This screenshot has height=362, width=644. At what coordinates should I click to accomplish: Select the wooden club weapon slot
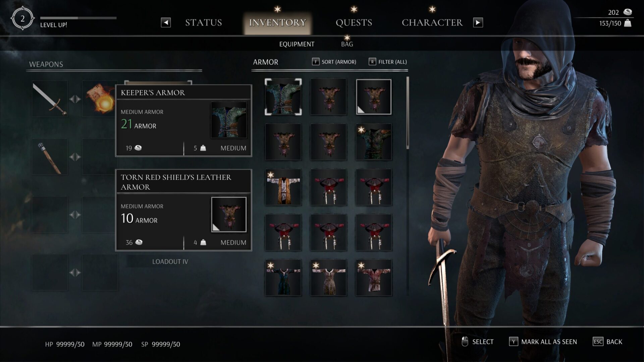pyautogui.click(x=50, y=157)
